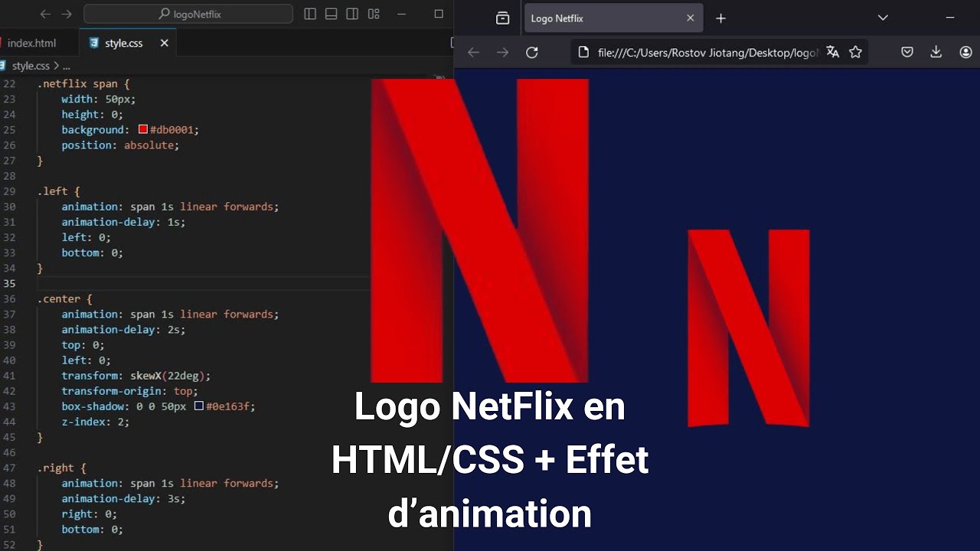Screen dimensions: 980x551
Task: Select style.css in the breadcrumb path
Action: pyautogui.click(x=30, y=66)
